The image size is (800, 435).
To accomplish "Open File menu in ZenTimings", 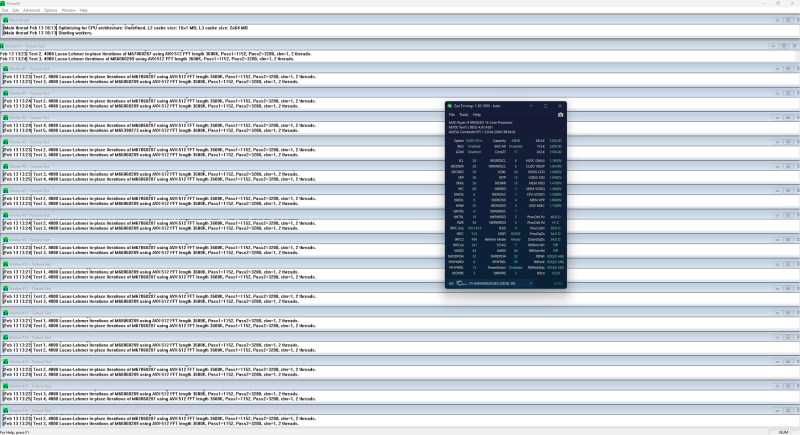I will (x=452, y=115).
